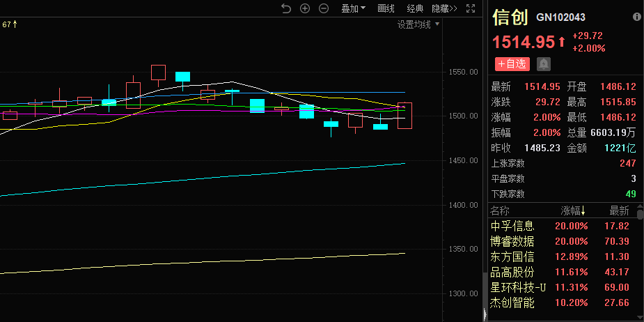Toggle sort order on 涨幅 column header
Image resolution: width=644 pixels, height=322 pixels.
[574, 210]
